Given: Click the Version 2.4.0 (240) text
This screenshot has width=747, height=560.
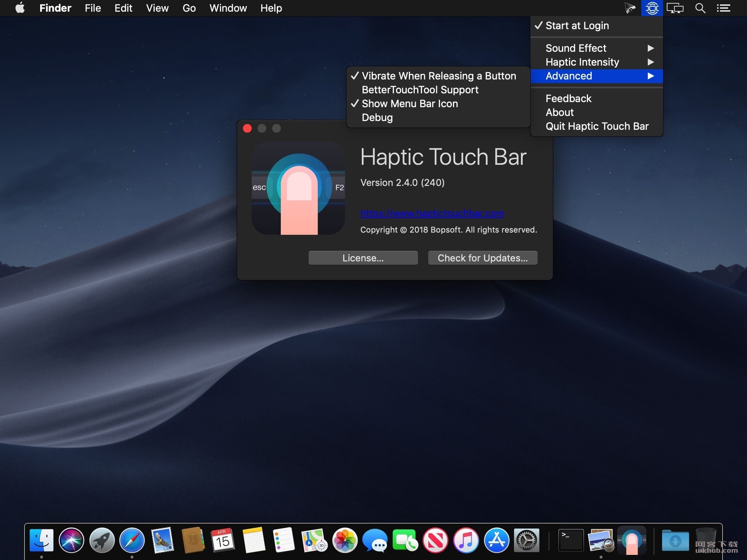Looking at the screenshot, I should point(402,183).
